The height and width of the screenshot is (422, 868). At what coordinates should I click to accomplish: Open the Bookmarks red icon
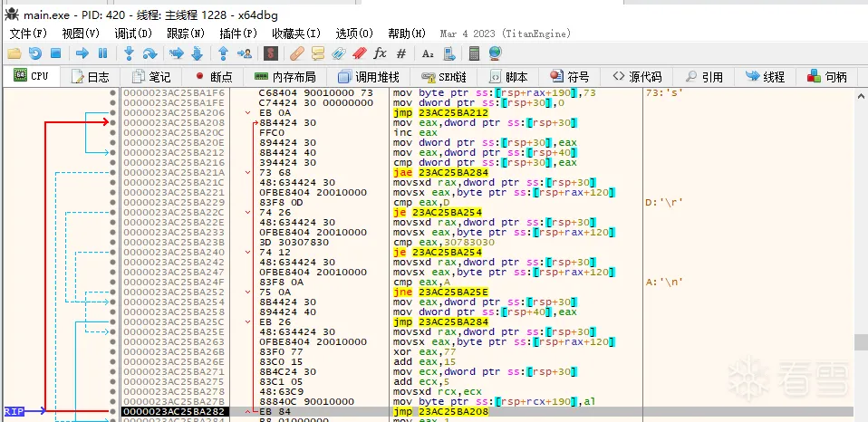point(360,53)
